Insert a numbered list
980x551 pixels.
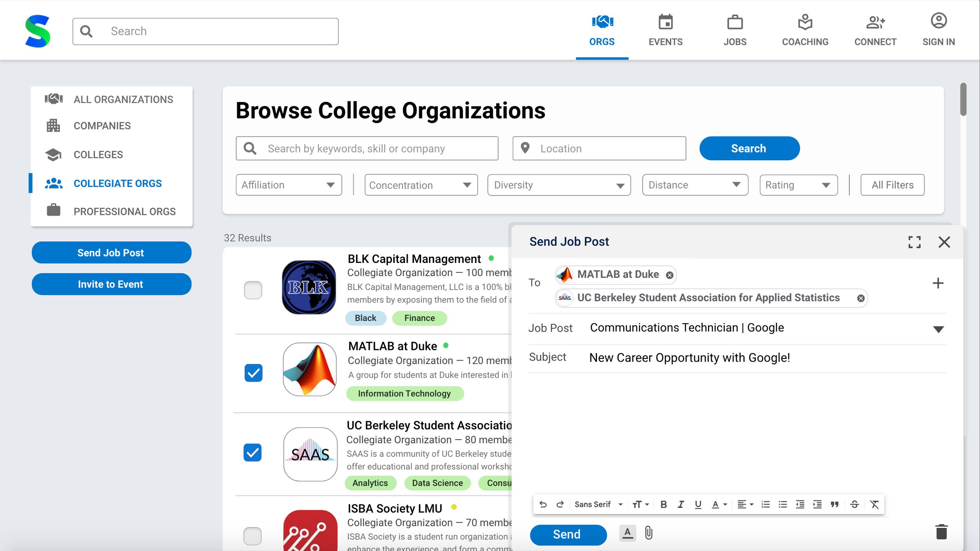765,505
